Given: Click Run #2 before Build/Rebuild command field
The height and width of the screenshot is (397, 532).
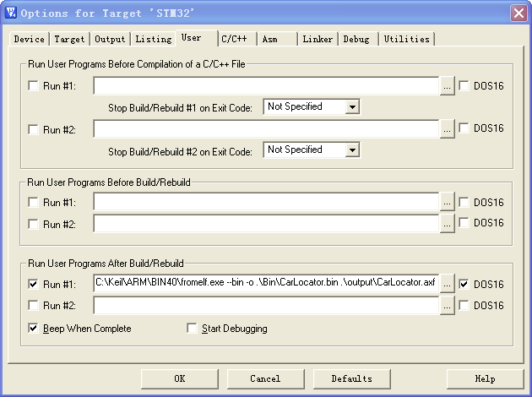Looking at the screenshot, I should tap(266, 223).
